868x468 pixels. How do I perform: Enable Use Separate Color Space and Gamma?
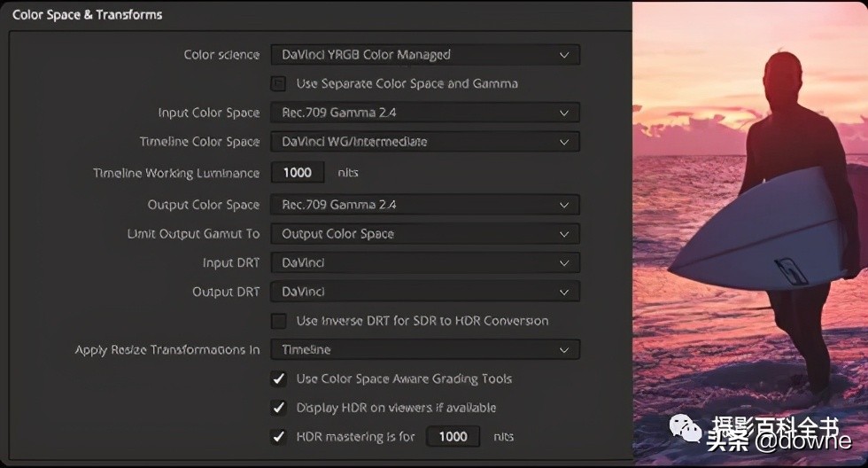[279, 83]
